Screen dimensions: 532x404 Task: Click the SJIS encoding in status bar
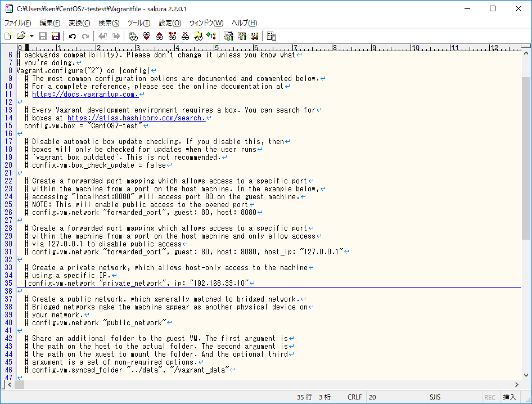tap(435, 397)
